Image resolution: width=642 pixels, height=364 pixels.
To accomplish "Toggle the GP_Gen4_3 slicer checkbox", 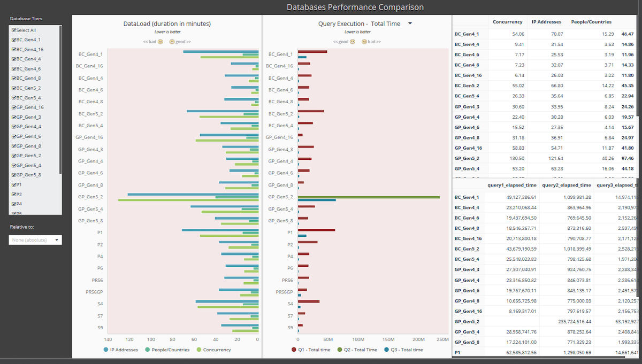I will click(x=14, y=117).
